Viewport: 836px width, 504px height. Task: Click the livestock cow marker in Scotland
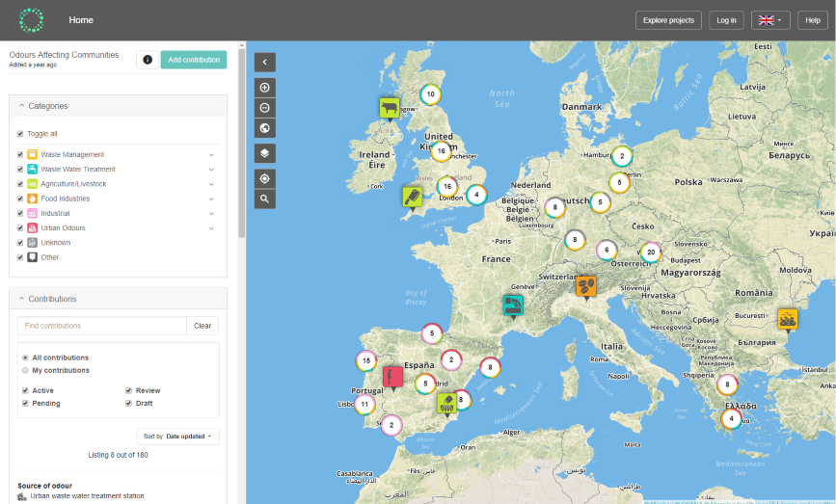tap(390, 108)
